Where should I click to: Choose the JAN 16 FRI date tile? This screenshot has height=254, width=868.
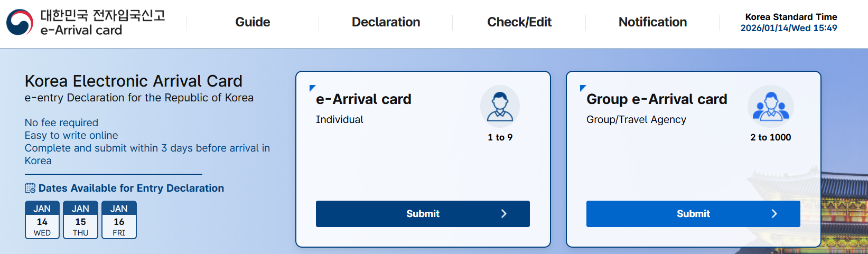[119, 220]
